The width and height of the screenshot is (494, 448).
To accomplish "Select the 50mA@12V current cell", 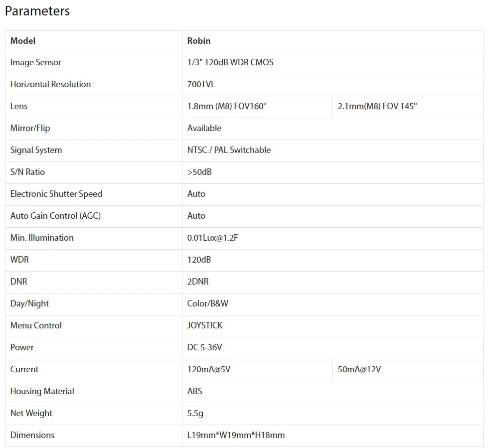I will (x=408, y=370).
